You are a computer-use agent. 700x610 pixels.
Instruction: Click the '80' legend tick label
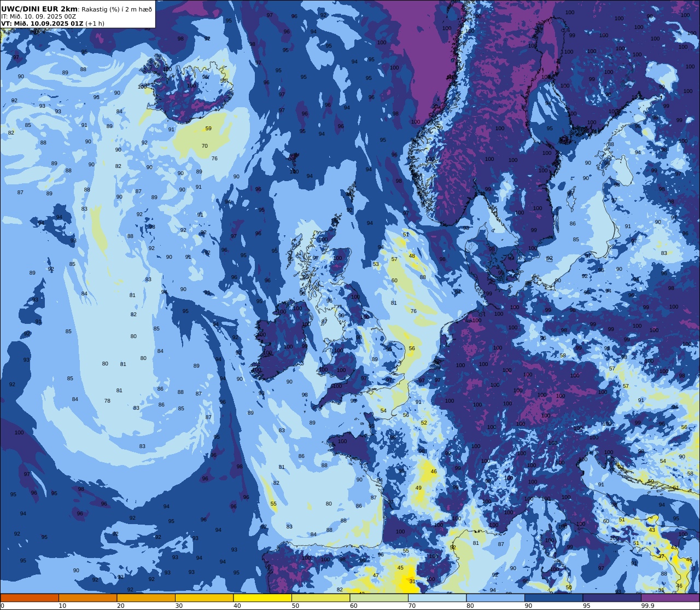[x=470, y=606]
